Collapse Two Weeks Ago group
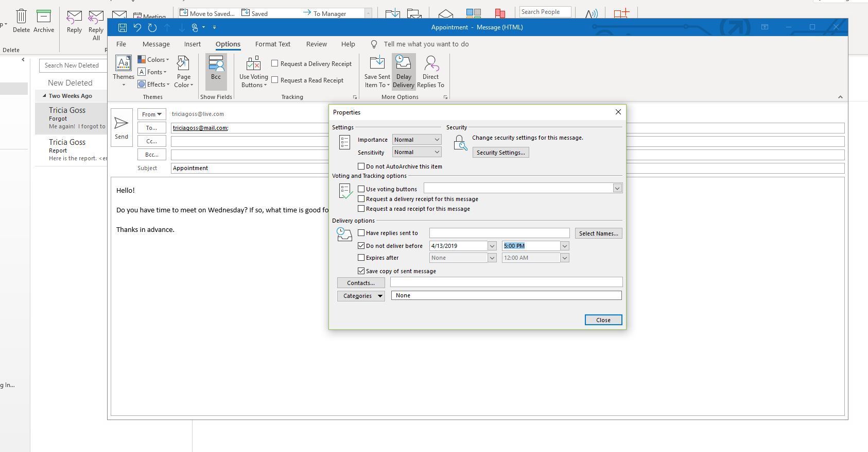 coord(44,96)
